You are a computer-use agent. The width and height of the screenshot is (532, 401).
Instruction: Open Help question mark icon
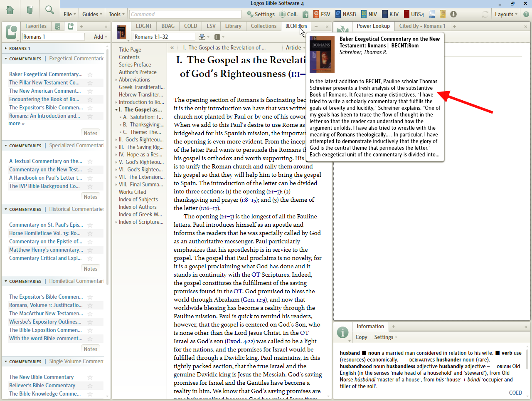526,14
